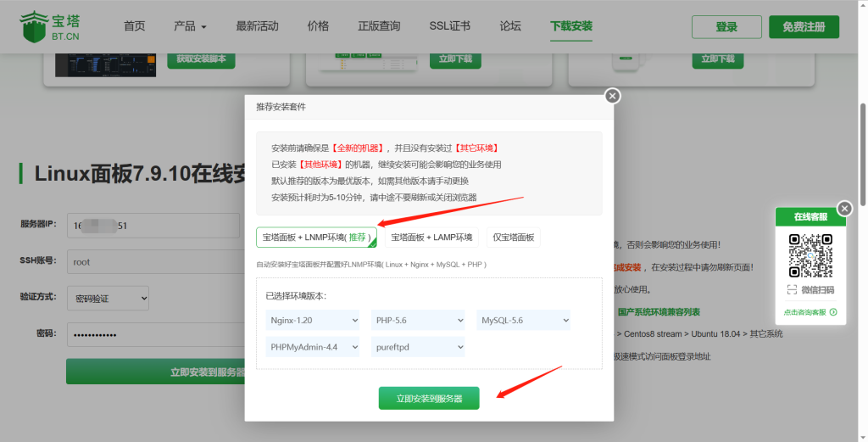Screen dimensions: 868x442
Task: Click the 登录 button
Action: pyautogui.click(x=726, y=26)
